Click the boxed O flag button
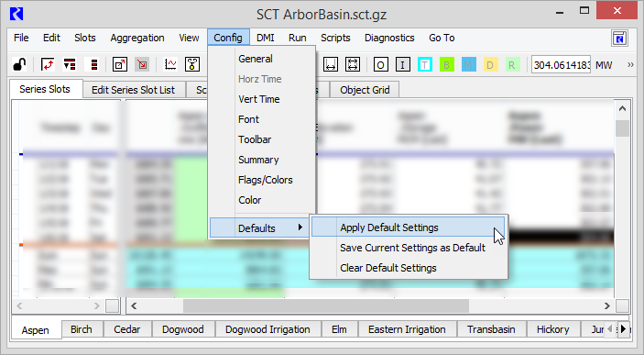 click(381, 64)
